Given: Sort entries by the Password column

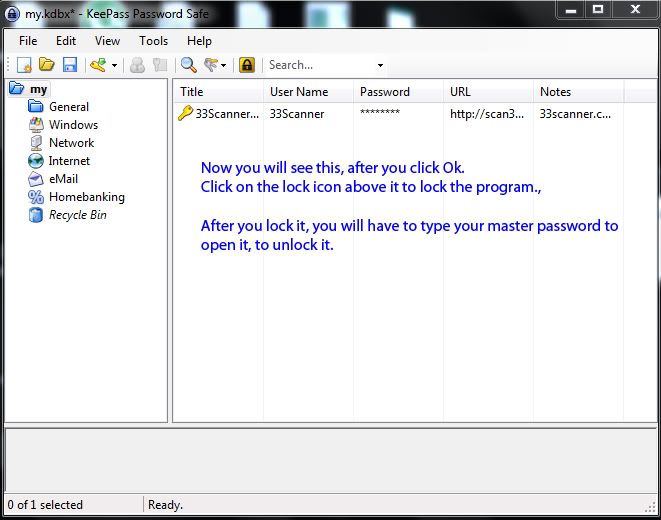Looking at the screenshot, I should 398,92.
